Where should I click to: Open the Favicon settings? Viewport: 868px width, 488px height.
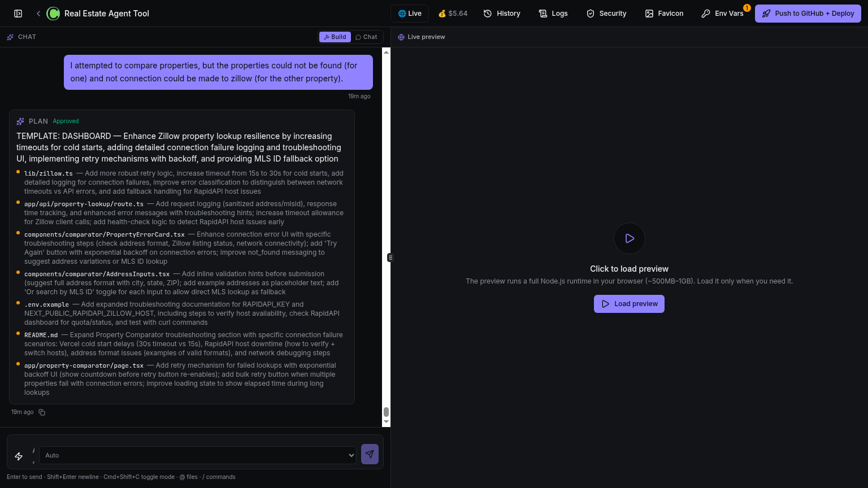click(664, 14)
